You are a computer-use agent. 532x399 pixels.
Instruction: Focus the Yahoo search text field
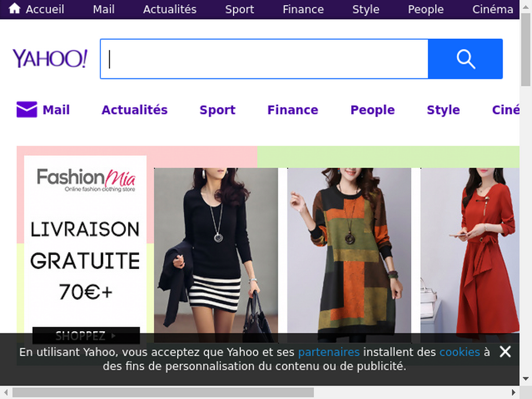click(264, 59)
